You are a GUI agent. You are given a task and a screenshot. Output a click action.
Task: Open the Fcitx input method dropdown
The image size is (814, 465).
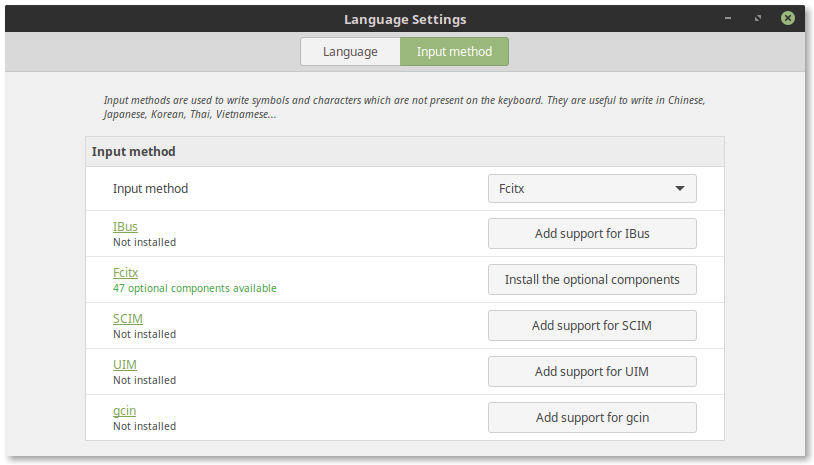(591, 188)
